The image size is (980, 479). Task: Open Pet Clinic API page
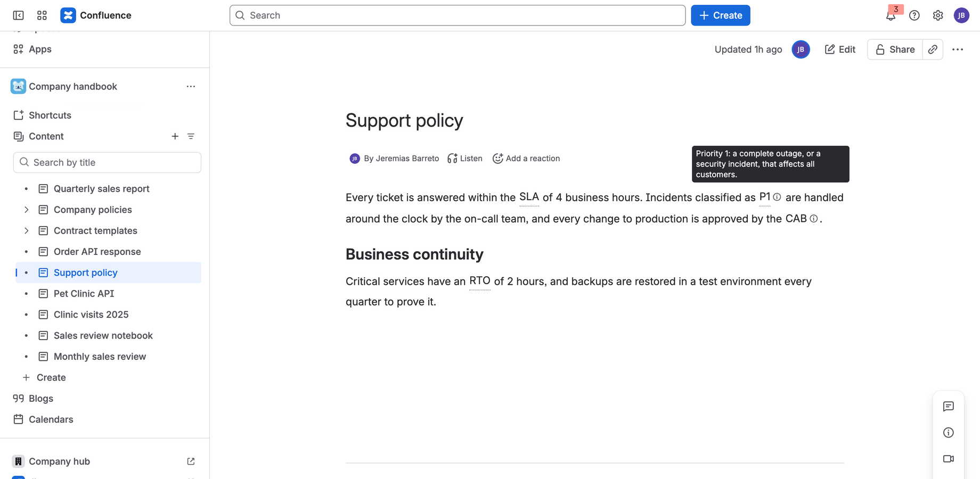[x=84, y=294]
